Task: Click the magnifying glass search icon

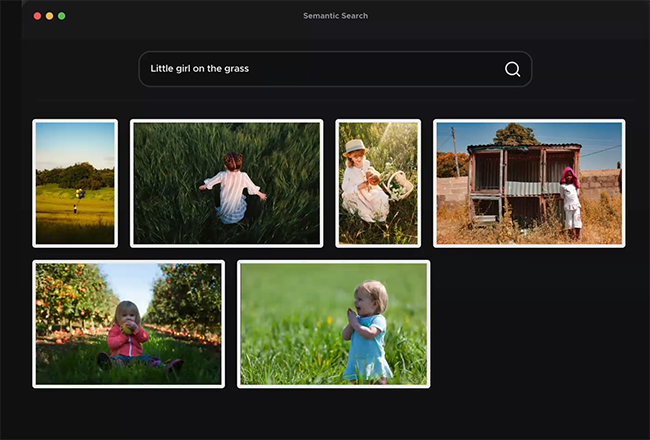Action: (512, 69)
